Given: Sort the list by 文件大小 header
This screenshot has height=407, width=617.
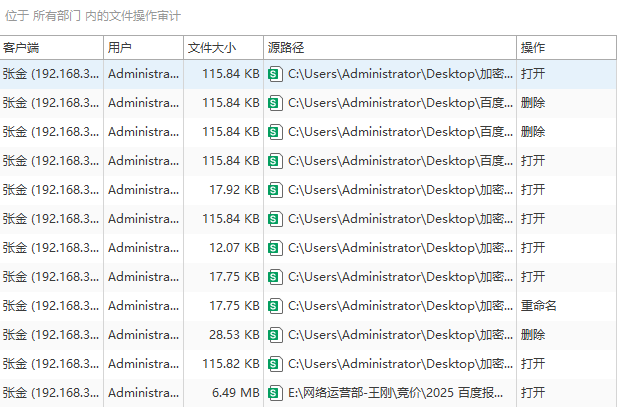Looking at the screenshot, I should coord(222,47).
